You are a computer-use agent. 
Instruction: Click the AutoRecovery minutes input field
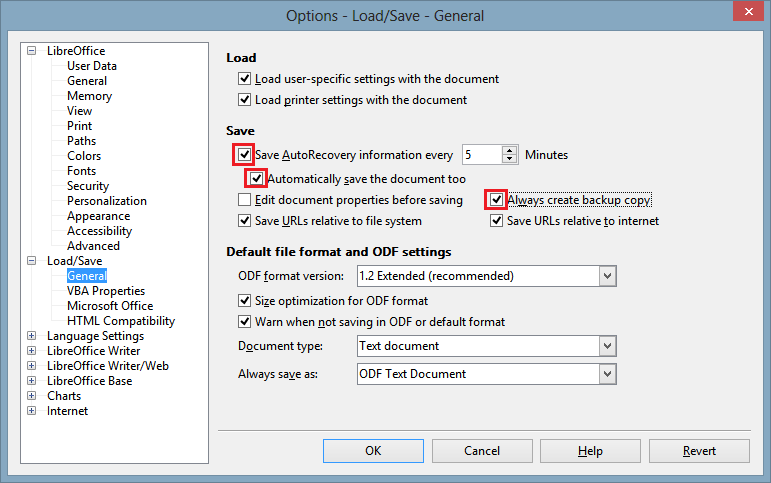coord(480,155)
